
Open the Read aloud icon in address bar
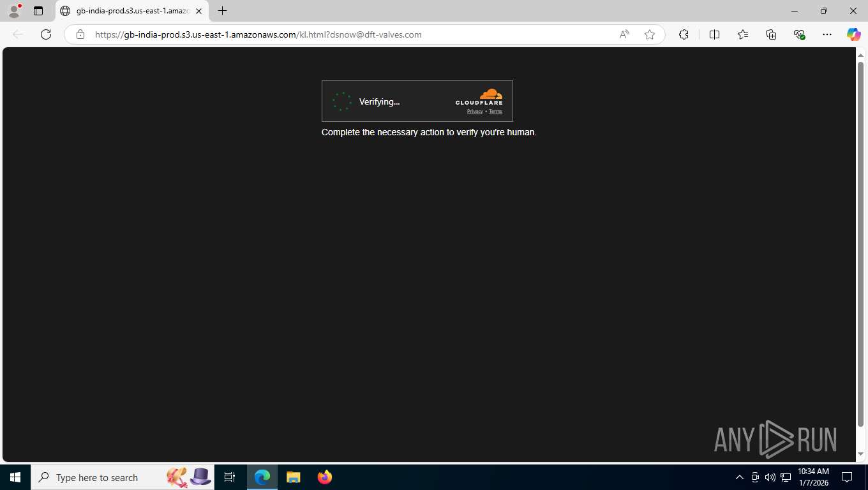(624, 34)
